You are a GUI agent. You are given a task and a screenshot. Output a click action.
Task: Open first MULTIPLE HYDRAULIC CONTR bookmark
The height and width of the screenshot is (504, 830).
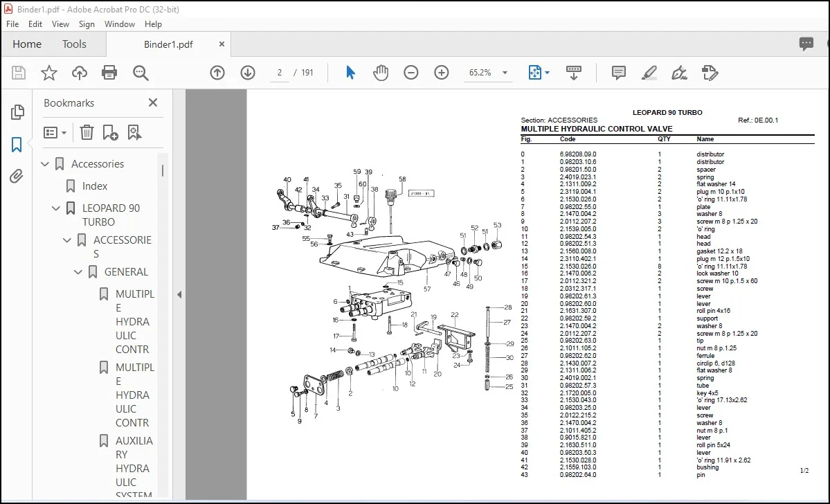(135, 321)
